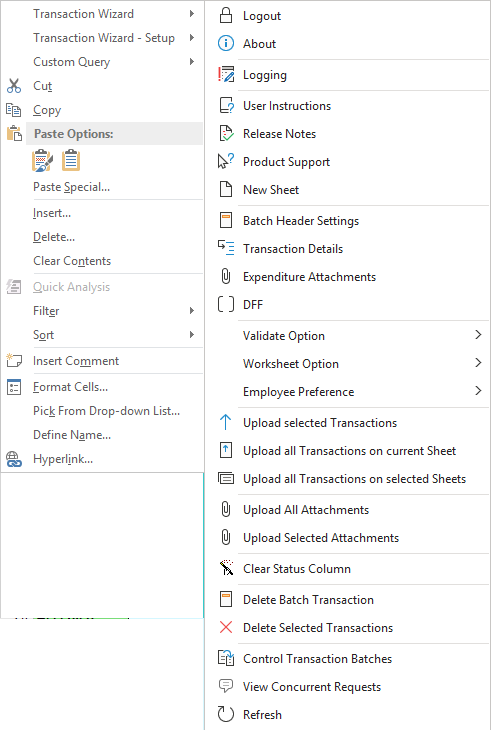Click the Logging icon

(x=226, y=74)
